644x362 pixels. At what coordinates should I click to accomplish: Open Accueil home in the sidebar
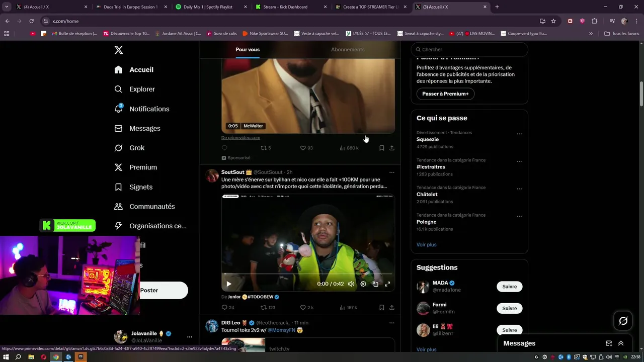[134, 69]
